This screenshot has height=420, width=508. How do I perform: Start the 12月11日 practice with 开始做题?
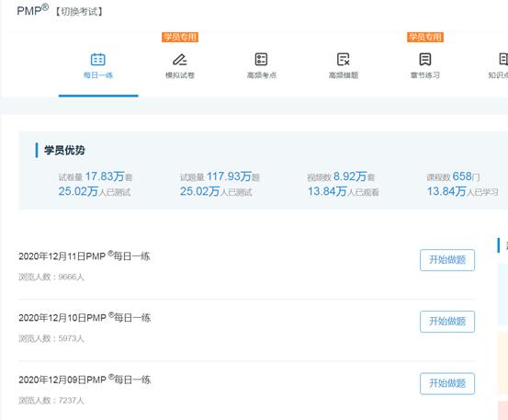click(447, 260)
